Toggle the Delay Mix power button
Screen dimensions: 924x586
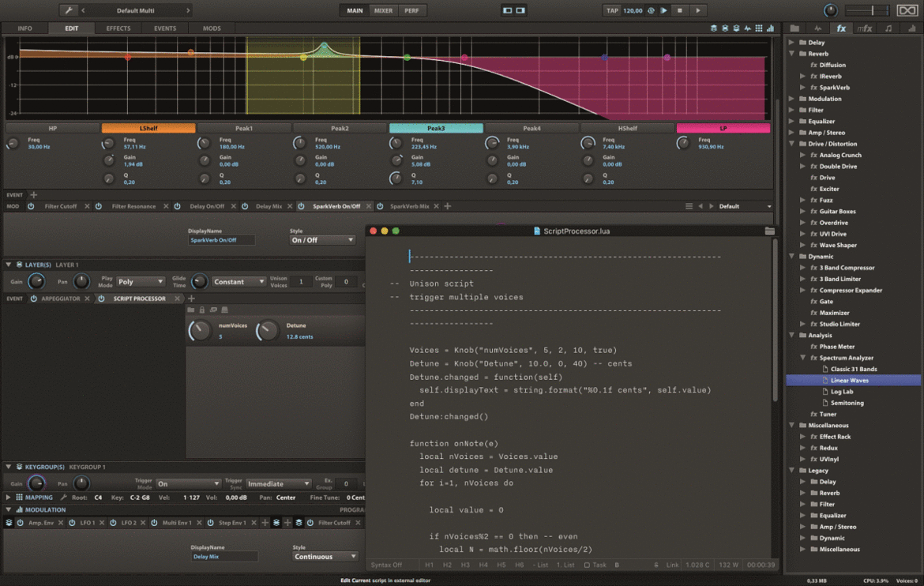[x=245, y=206]
